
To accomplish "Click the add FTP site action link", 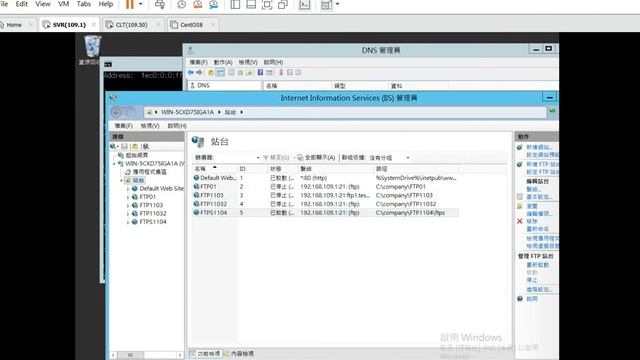I will coord(542,164).
